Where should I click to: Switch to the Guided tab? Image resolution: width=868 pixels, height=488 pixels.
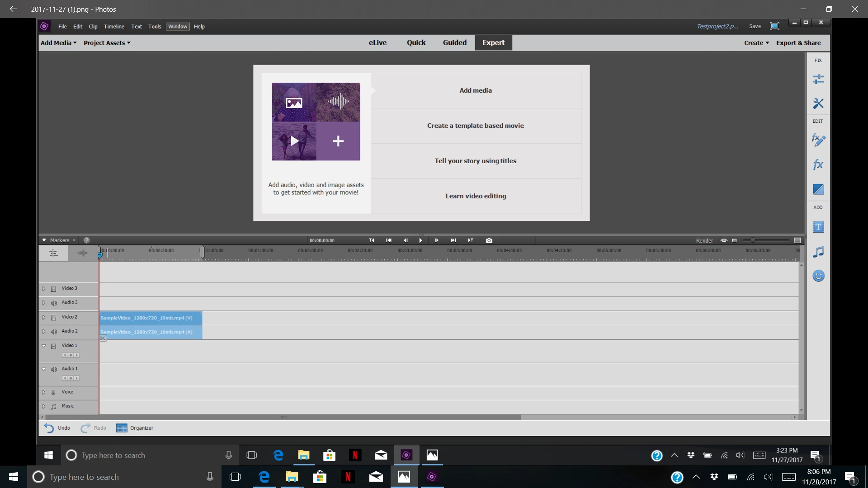pyautogui.click(x=454, y=42)
